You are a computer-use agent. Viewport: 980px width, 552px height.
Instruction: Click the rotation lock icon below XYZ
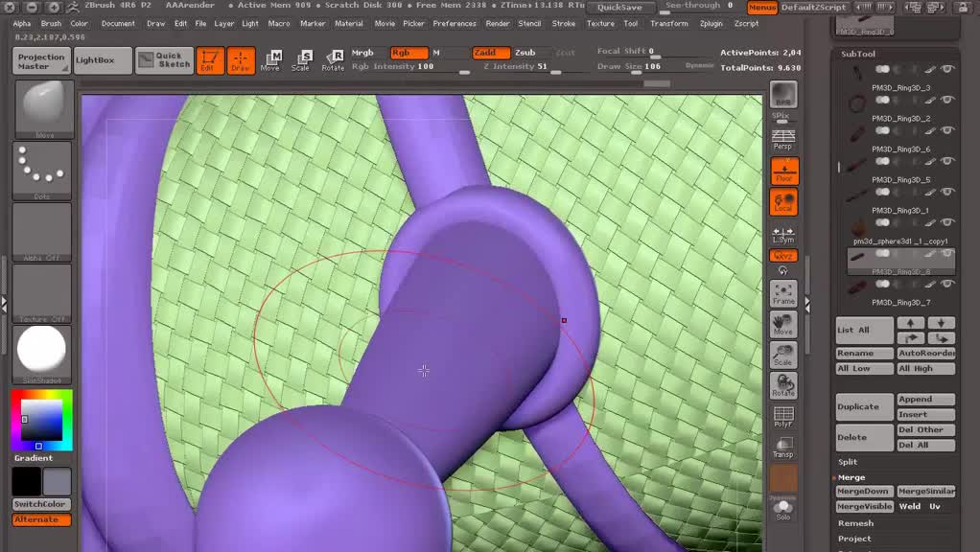783,271
